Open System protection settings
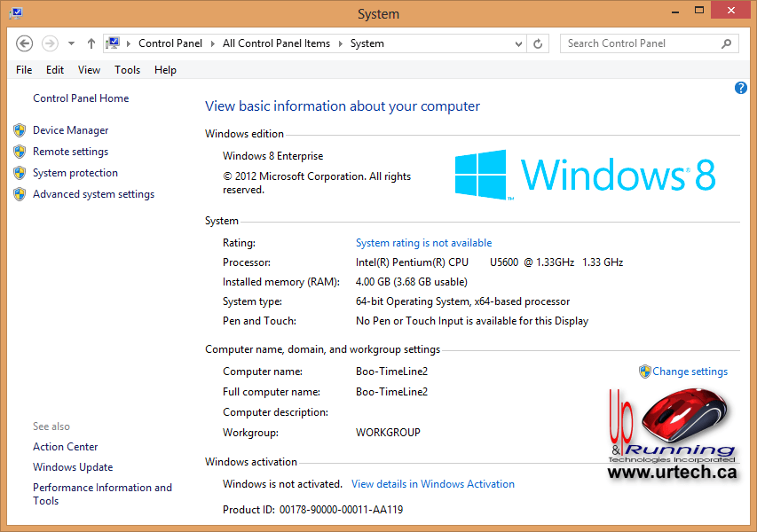757x532 pixels. point(75,173)
